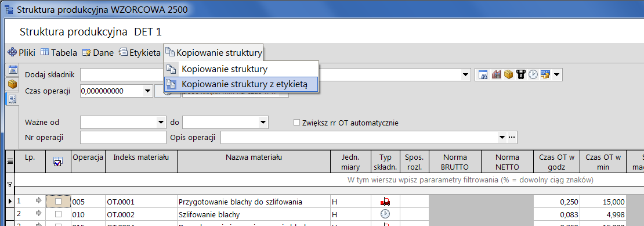This screenshot has width=644, height=226.
Task: Expand toolbar overflow arrow after coins icon
Action: point(556,75)
